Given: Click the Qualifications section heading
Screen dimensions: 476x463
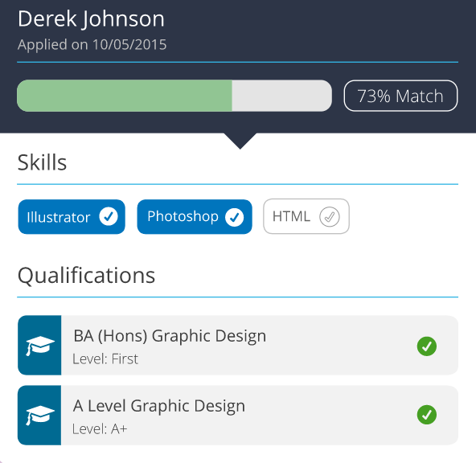Looking at the screenshot, I should pos(86,276).
